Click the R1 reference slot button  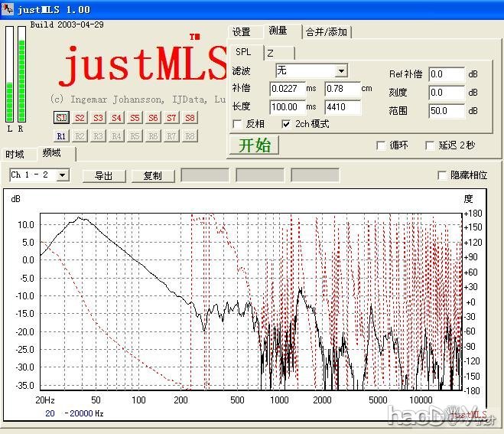61,135
